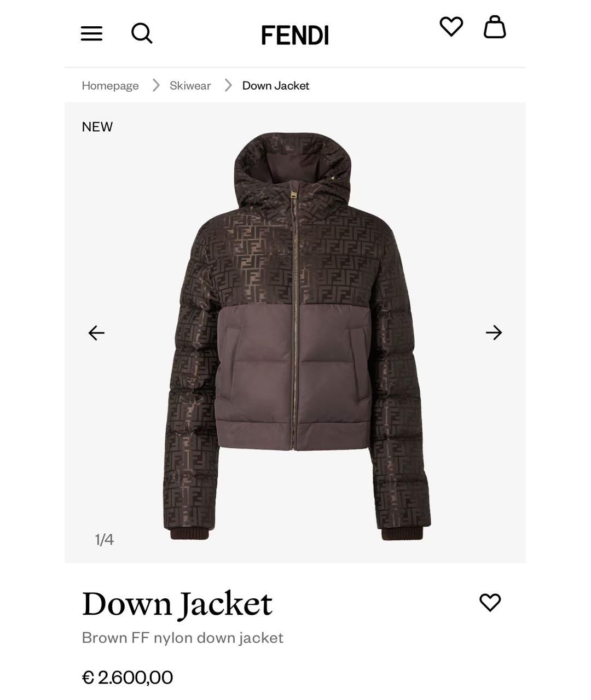Show the previous product image arrow
The height and width of the screenshot is (700, 591).
click(x=96, y=332)
